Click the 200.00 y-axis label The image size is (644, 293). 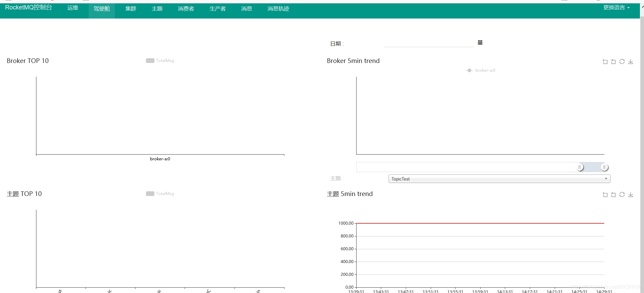pyautogui.click(x=347, y=274)
